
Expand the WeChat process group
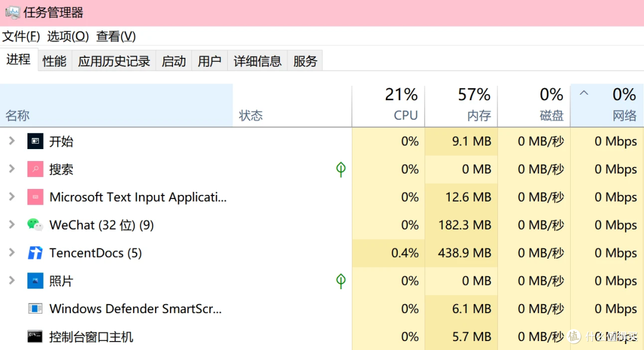tap(13, 225)
